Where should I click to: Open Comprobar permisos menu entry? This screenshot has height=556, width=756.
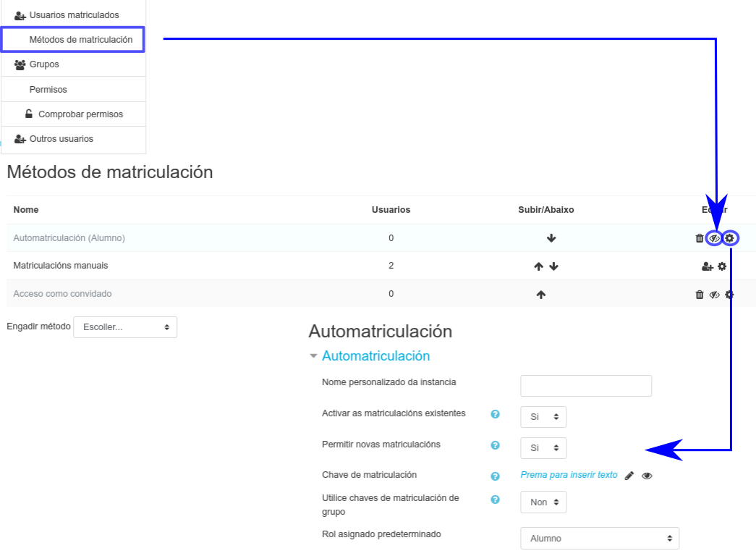[80, 114]
